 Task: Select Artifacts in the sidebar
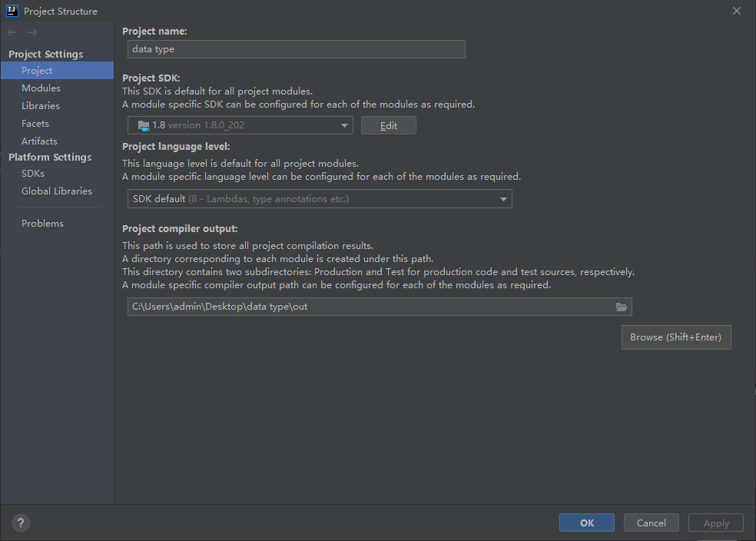(x=39, y=141)
